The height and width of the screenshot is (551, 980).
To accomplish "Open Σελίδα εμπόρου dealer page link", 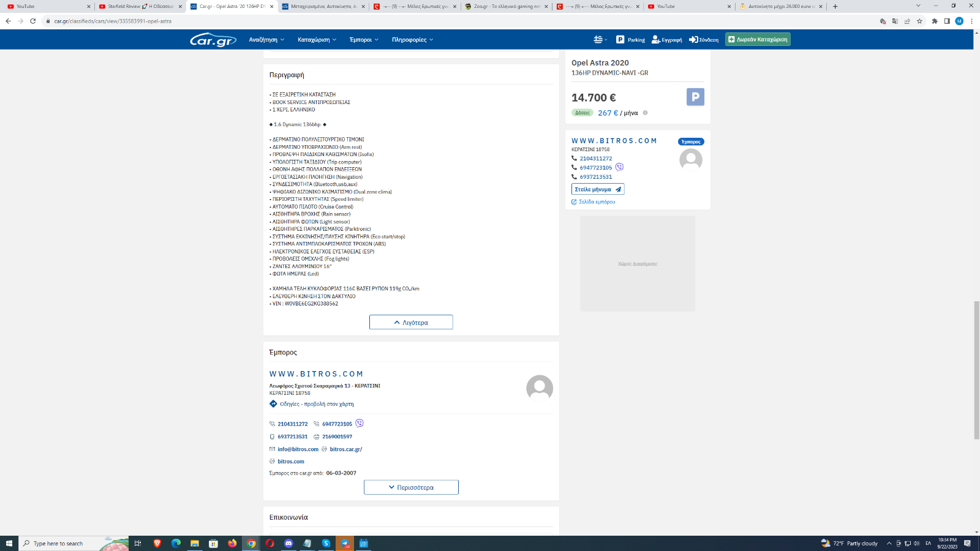I will [594, 201].
